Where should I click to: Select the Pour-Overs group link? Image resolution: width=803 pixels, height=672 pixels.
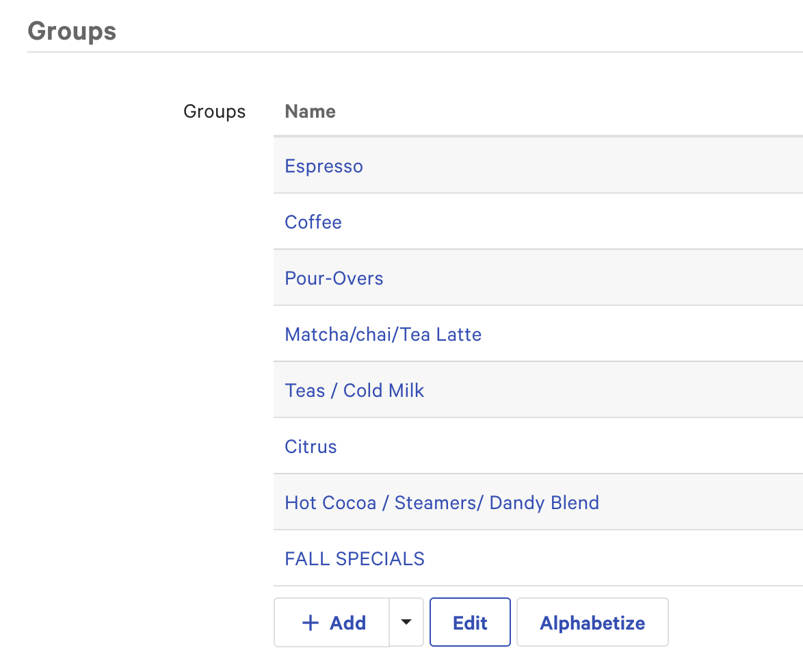tap(334, 279)
